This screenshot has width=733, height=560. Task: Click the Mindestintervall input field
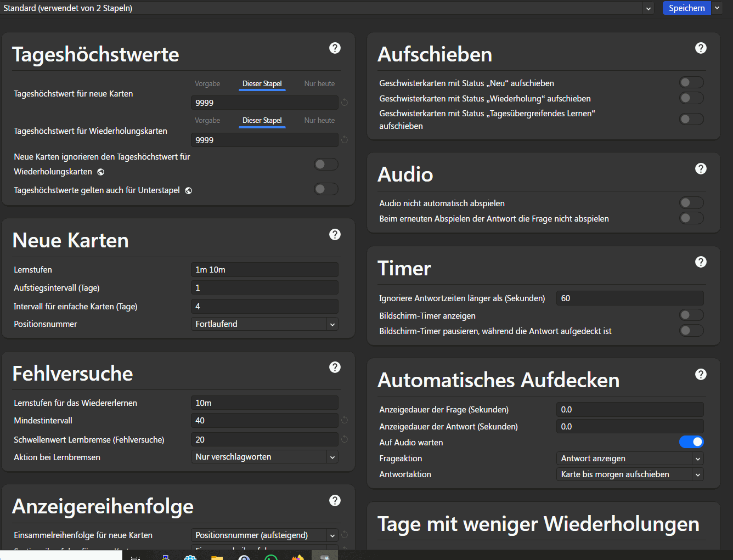(264, 421)
